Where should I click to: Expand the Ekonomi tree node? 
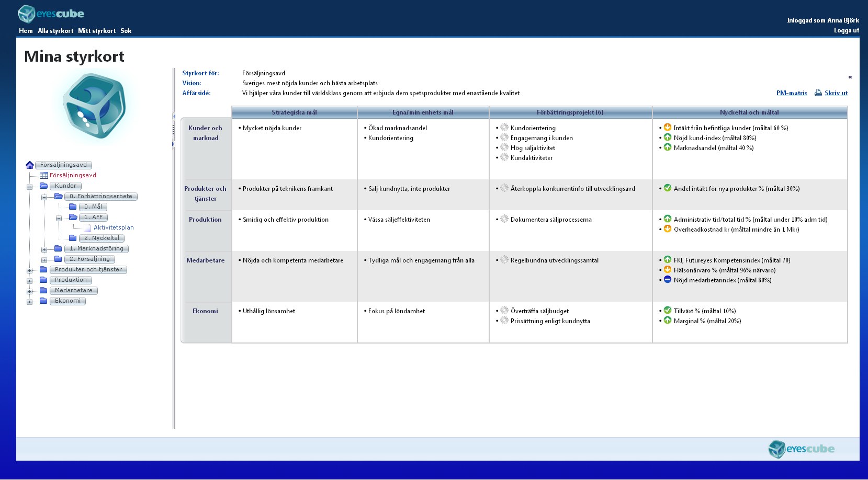click(29, 302)
